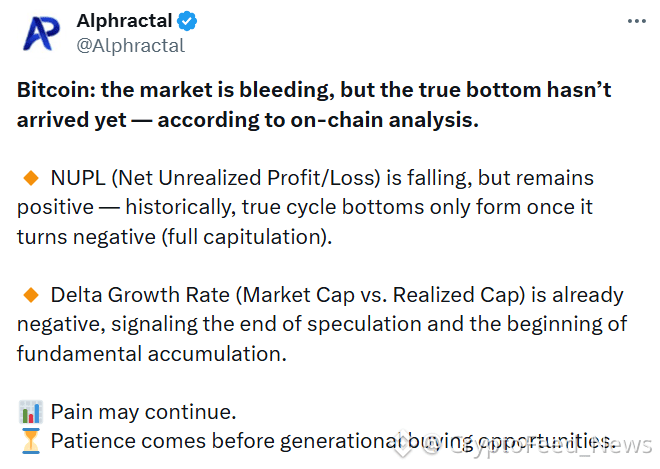Click the hourglass emoji icon
Viewport: 660px width, 469px height.
point(31,441)
